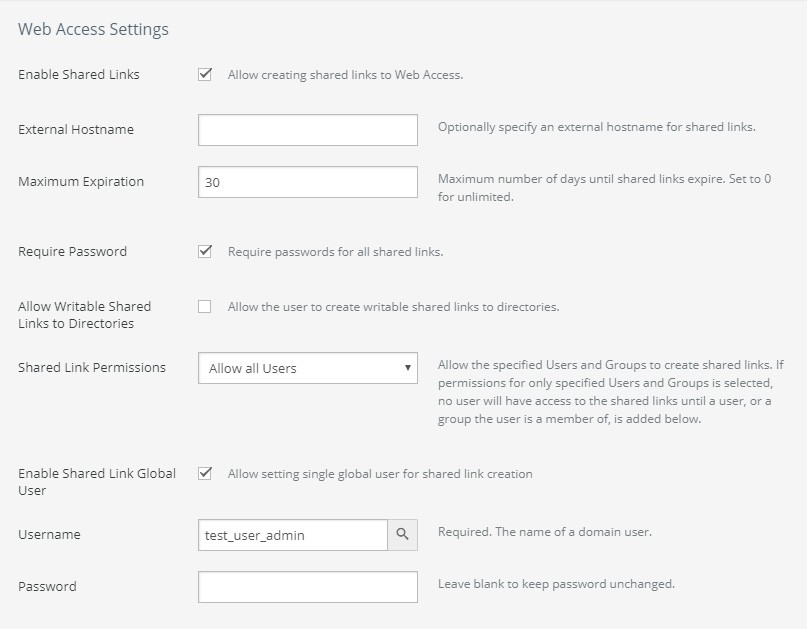Click 'Require passwords for all shared links.' text
The width and height of the screenshot is (807, 629).
336,252
